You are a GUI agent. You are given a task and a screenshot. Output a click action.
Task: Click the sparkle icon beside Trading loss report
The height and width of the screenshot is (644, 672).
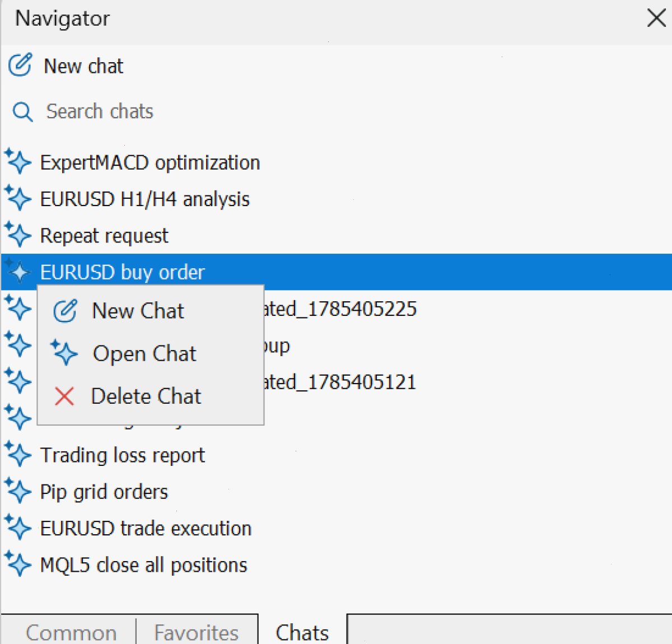point(18,455)
